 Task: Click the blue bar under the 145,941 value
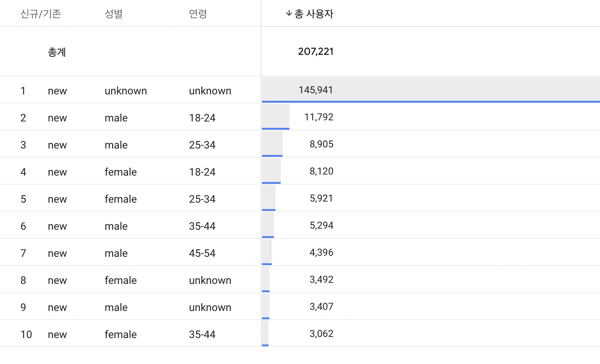click(431, 102)
